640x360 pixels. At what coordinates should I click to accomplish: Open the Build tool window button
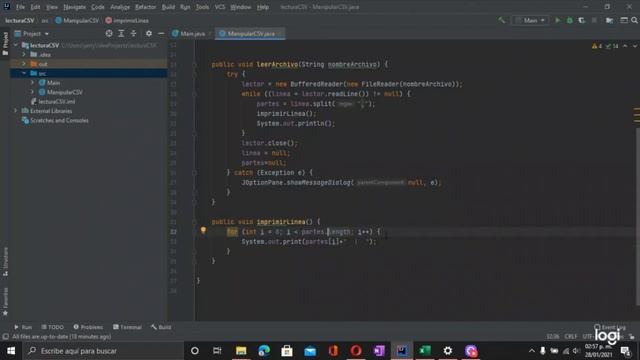click(161, 327)
